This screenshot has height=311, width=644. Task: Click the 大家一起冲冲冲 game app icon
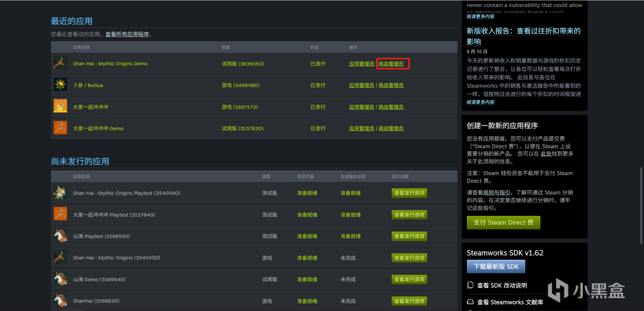click(60, 107)
